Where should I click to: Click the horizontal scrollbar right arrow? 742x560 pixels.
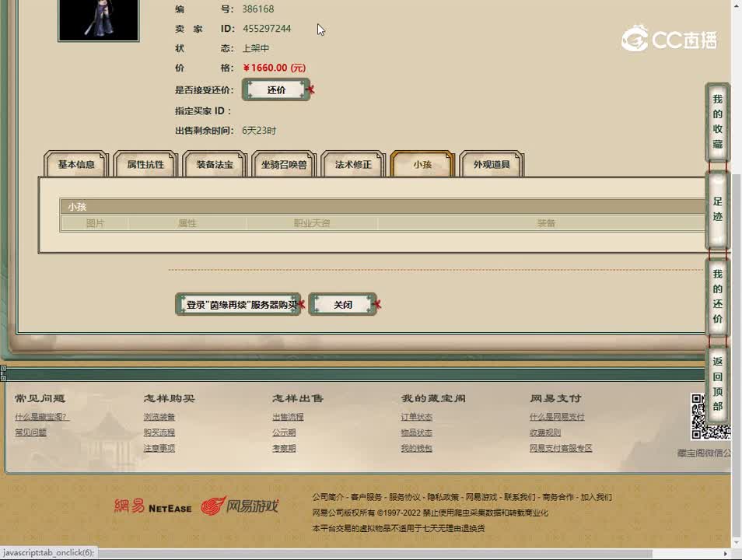[726, 553]
